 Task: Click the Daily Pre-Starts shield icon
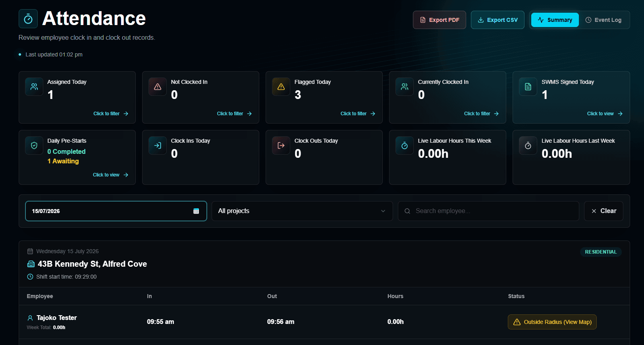pyautogui.click(x=34, y=145)
